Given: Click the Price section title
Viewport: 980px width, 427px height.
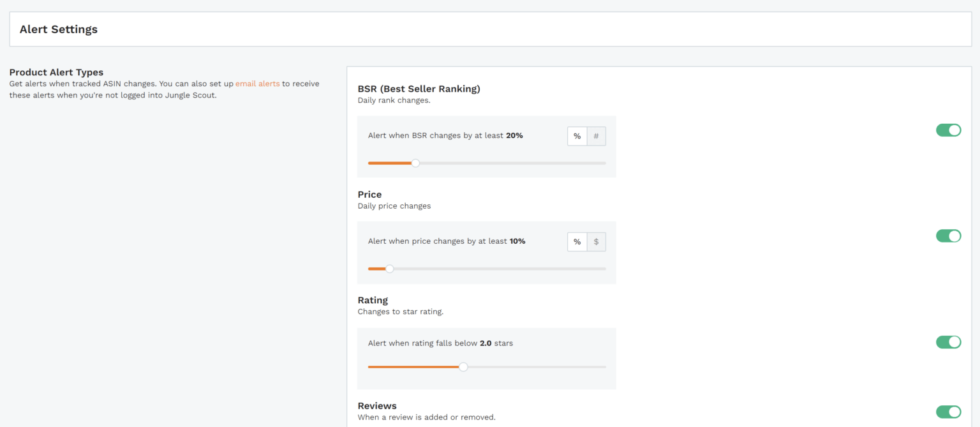Looking at the screenshot, I should pyautogui.click(x=370, y=195).
